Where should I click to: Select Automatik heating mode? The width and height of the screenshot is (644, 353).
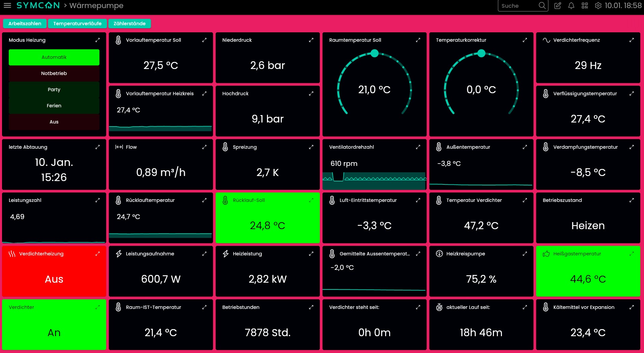tap(54, 57)
